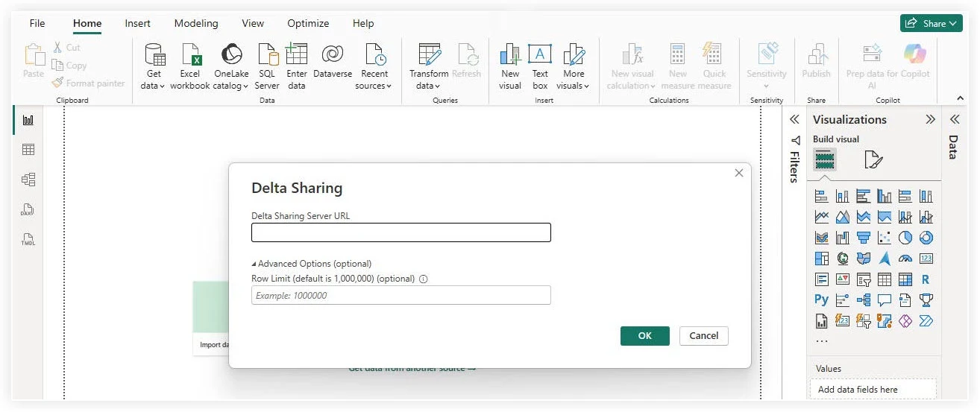Collapse the ribbon with the chevron

[x=961, y=98]
